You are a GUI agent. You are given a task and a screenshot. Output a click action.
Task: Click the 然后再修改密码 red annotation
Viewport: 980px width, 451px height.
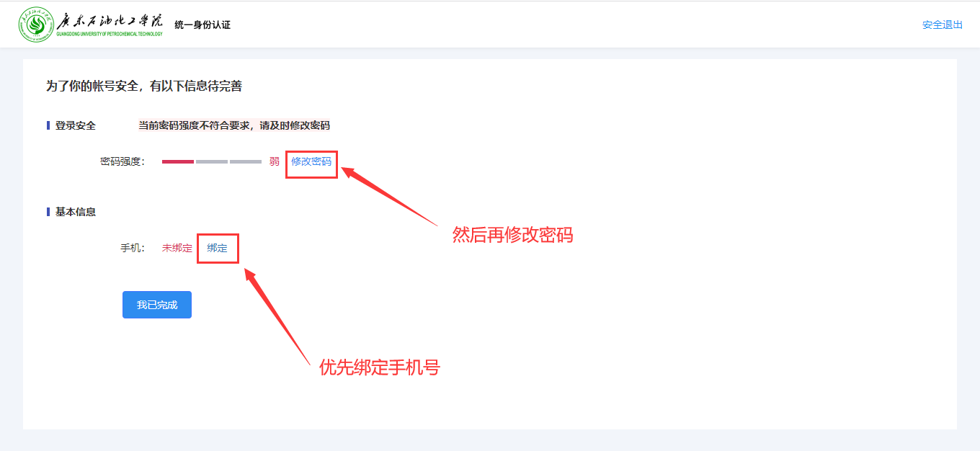[x=512, y=235]
